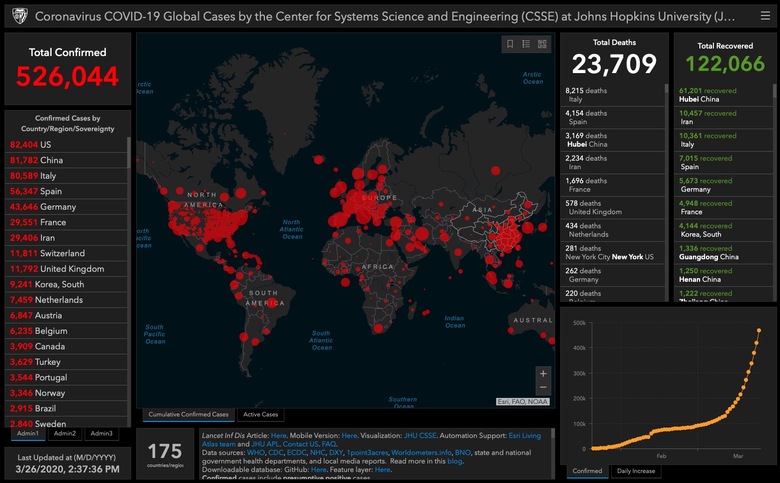Open the DXY data source link
Screen dimensions: 780x483
[x=336, y=453]
